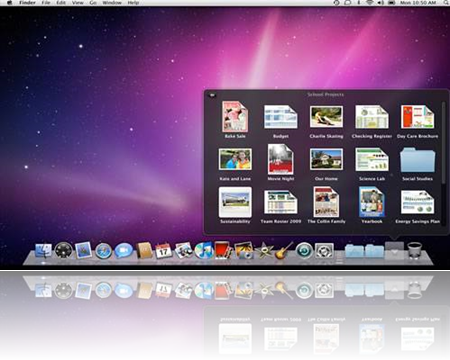Open iPhoto from the Dock
The width and height of the screenshot is (450, 360).
pos(244,251)
